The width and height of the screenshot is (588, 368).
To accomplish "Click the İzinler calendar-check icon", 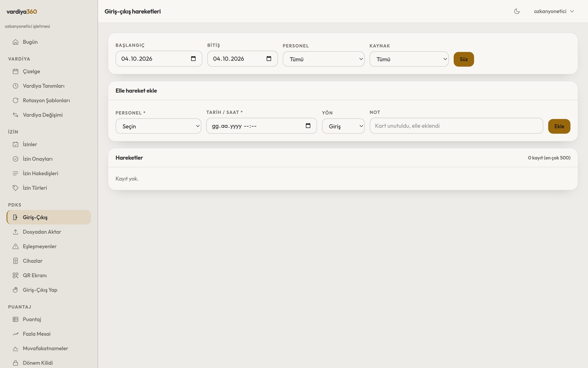I will [16, 144].
